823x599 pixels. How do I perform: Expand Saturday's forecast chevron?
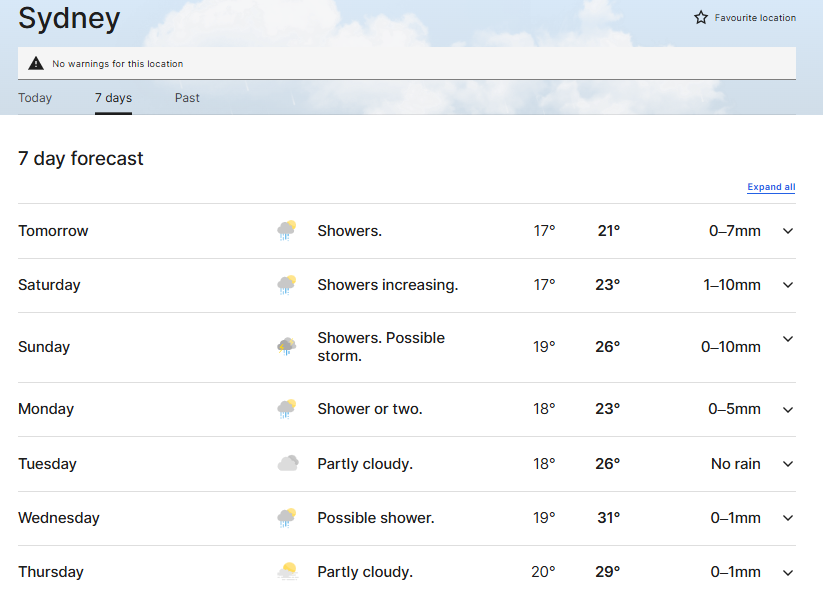pos(788,285)
